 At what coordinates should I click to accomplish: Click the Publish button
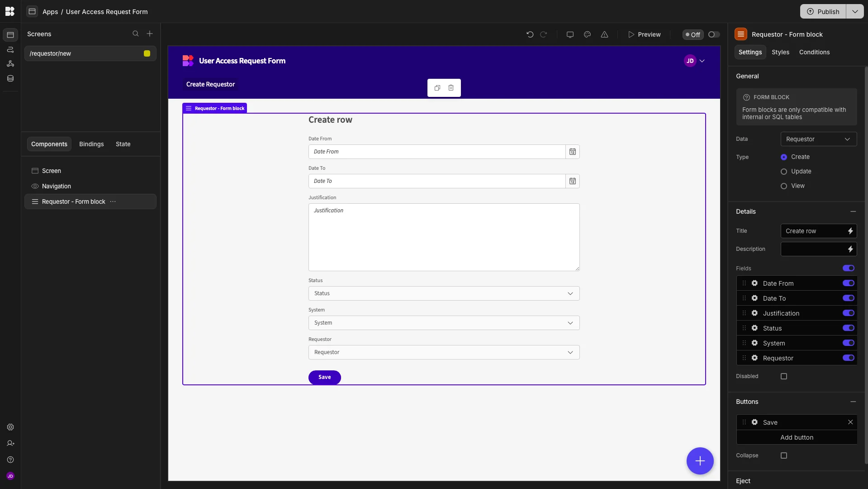pos(824,11)
